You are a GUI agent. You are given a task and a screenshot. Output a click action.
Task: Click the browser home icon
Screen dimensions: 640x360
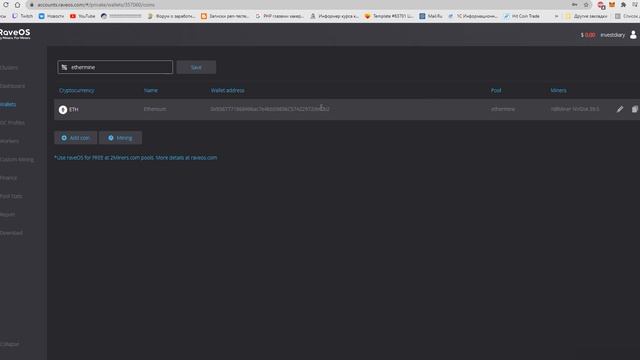click(17, 4)
